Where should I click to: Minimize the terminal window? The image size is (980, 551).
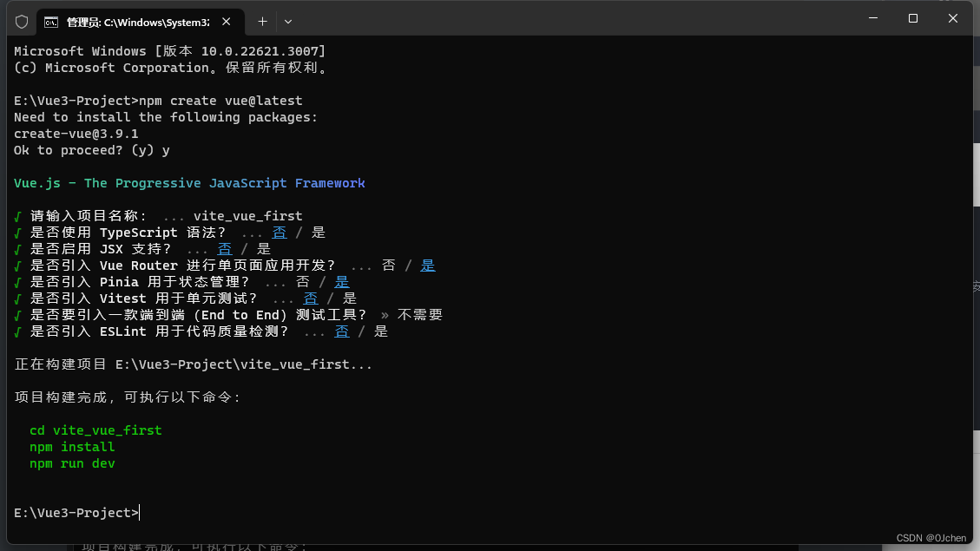[873, 18]
